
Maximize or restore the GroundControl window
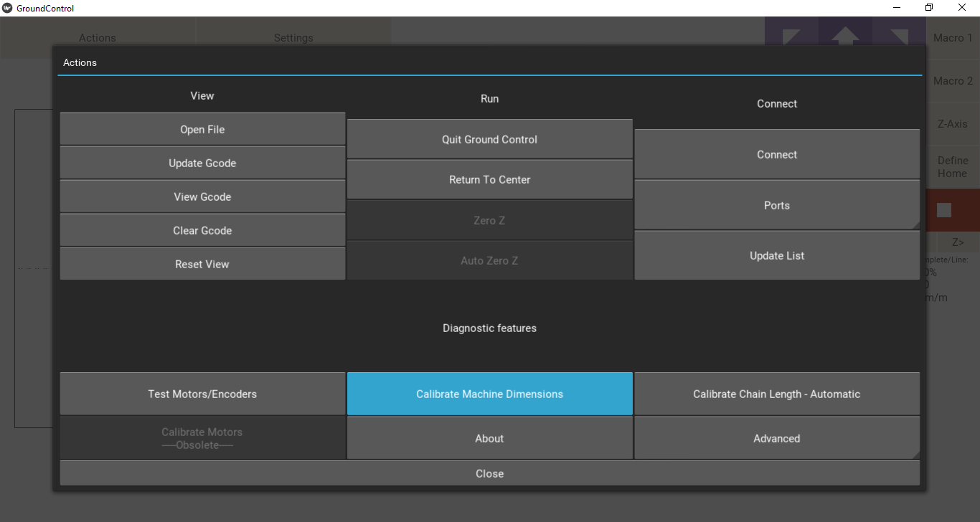[929, 8]
